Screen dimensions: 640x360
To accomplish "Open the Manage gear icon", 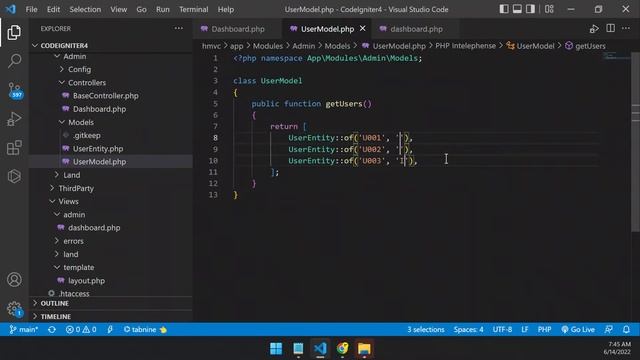I will 15,309.
